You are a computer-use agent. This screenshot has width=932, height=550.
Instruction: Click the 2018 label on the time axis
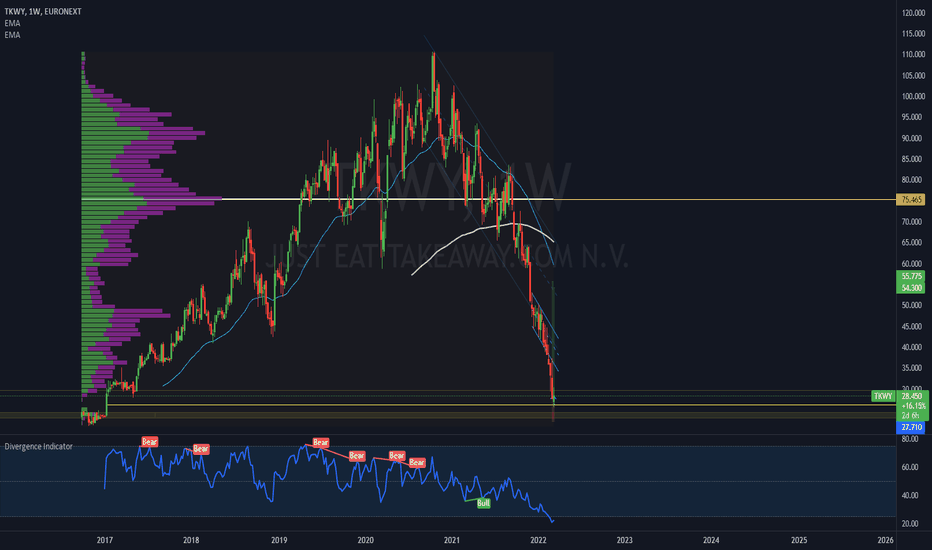(x=191, y=540)
